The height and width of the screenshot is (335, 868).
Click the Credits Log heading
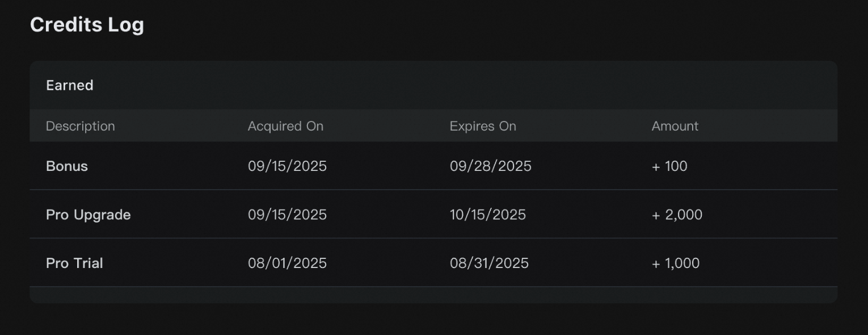[87, 25]
